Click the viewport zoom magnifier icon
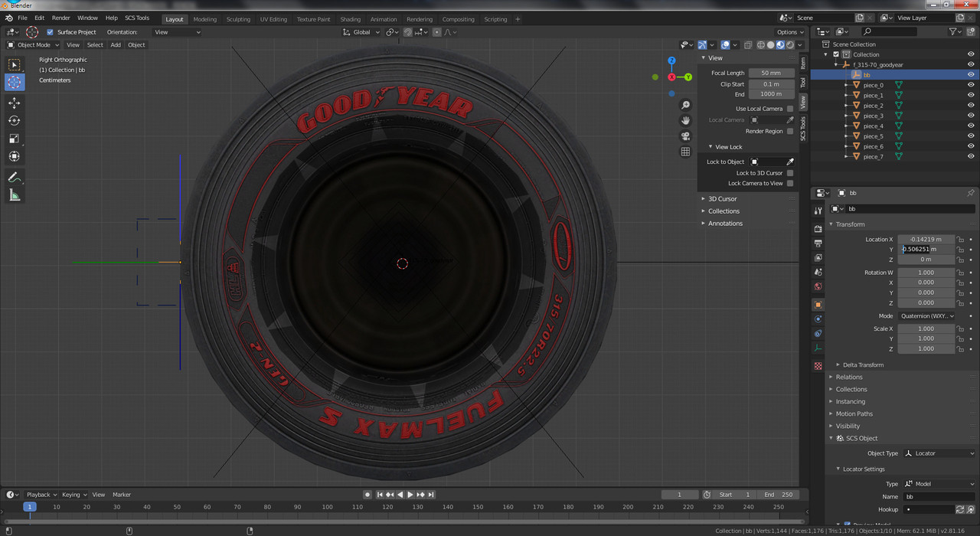The width and height of the screenshot is (980, 536). (685, 105)
